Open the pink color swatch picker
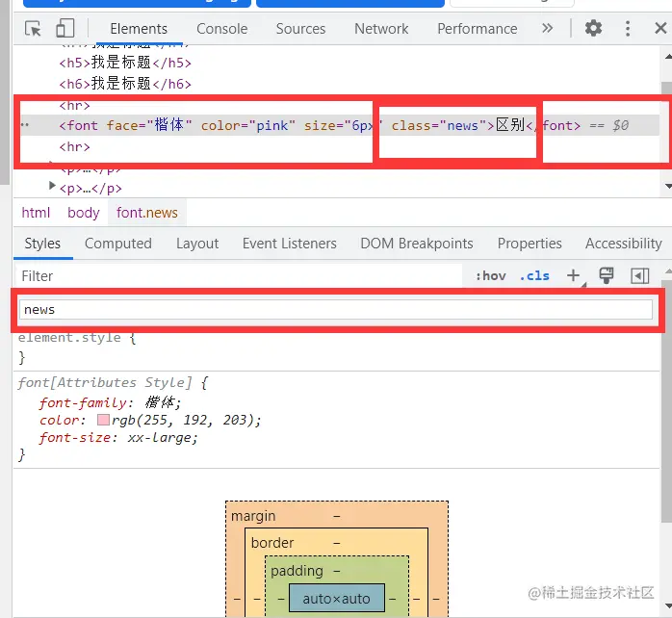The width and height of the screenshot is (672, 618). pos(103,420)
